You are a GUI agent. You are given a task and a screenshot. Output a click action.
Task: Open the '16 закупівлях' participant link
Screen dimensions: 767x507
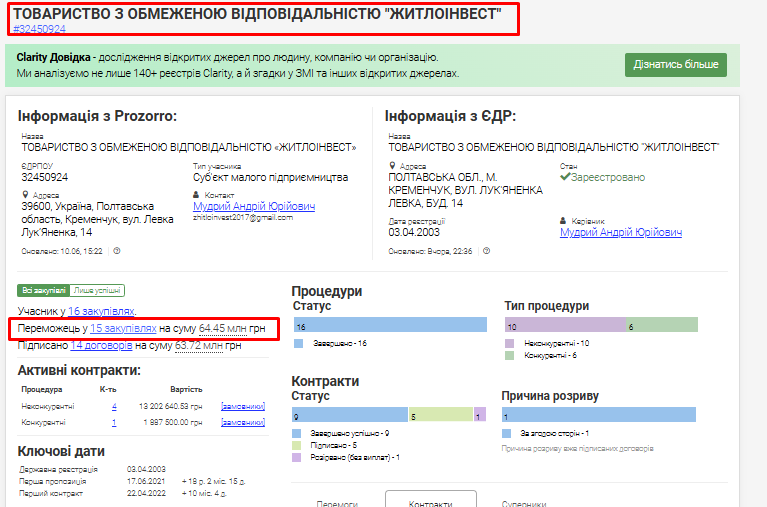point(101,312)
